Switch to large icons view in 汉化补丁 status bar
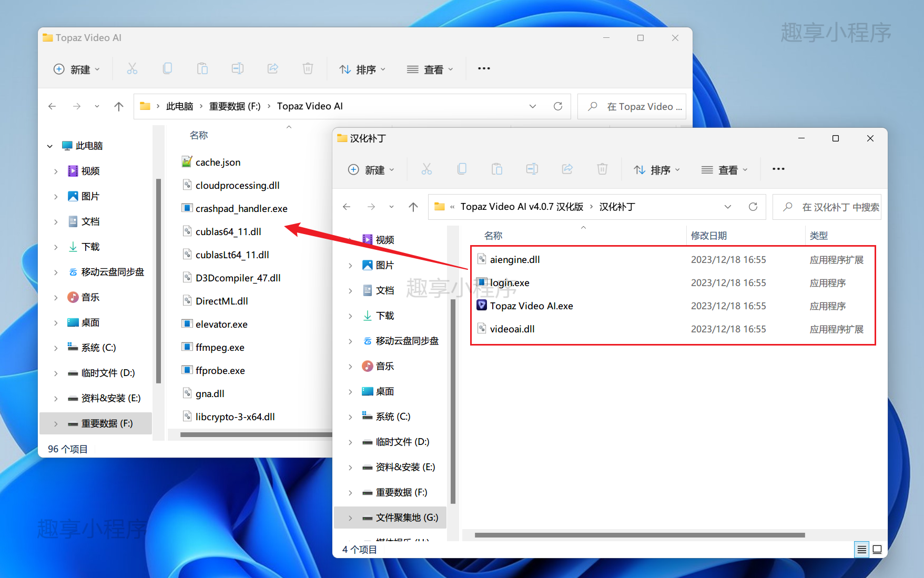Image resolution: width=924 pixels, height=578 pixels. [877, 550]
